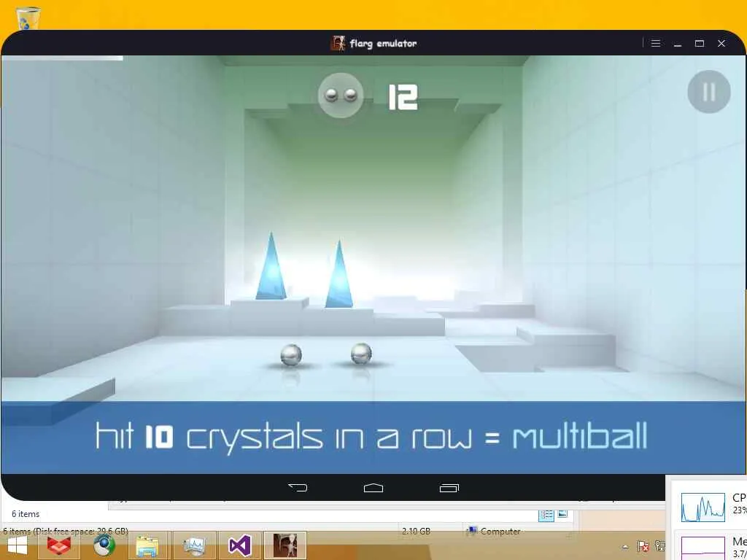Minimize the flarg emulator window
This screenshot has height=560, width=747.
(678, 43)
